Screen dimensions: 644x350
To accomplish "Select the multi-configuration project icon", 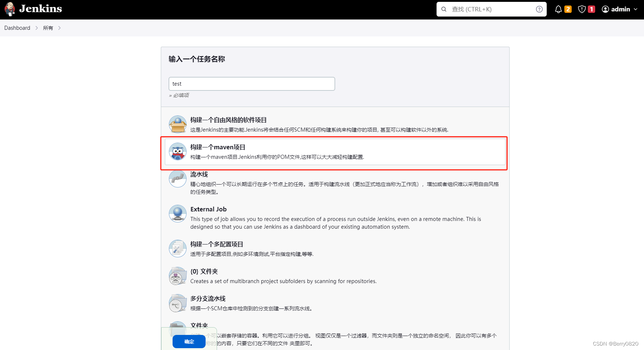I will 178,249.
